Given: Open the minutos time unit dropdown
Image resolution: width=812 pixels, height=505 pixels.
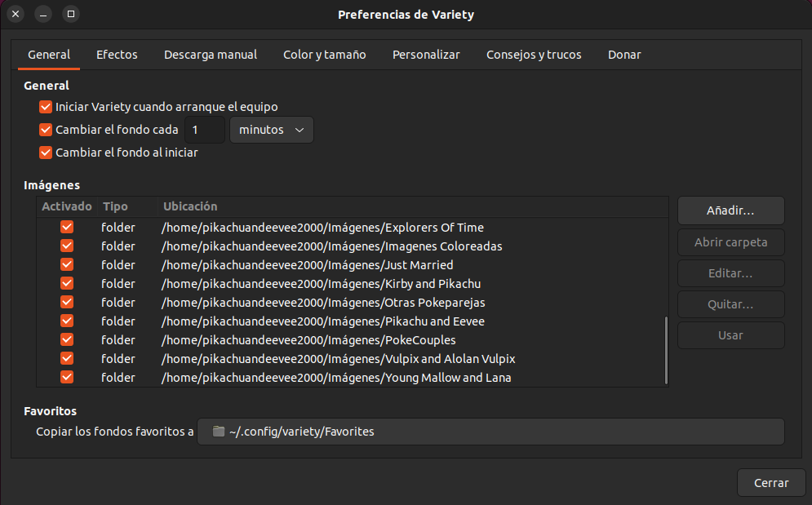Looking at the screenshot, I should 271,130.
